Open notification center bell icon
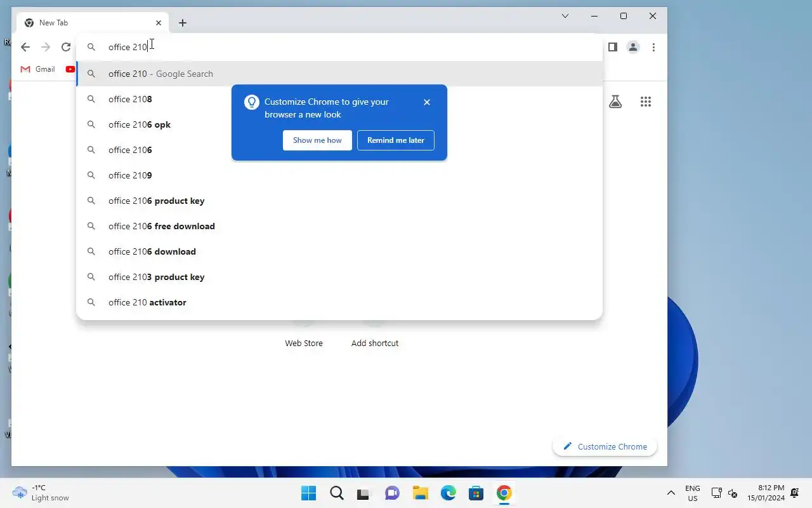The image size is (812, 508). pos(795,493)
